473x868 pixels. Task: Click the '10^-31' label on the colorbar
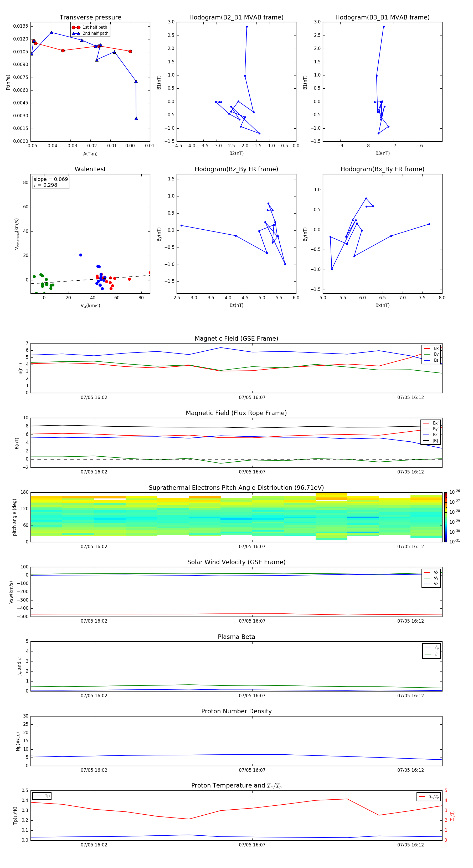455,542
